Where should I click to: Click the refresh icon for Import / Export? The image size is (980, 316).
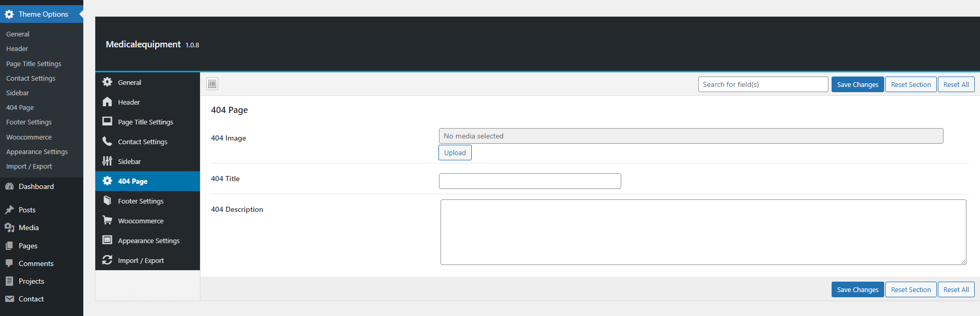[107, 260]
